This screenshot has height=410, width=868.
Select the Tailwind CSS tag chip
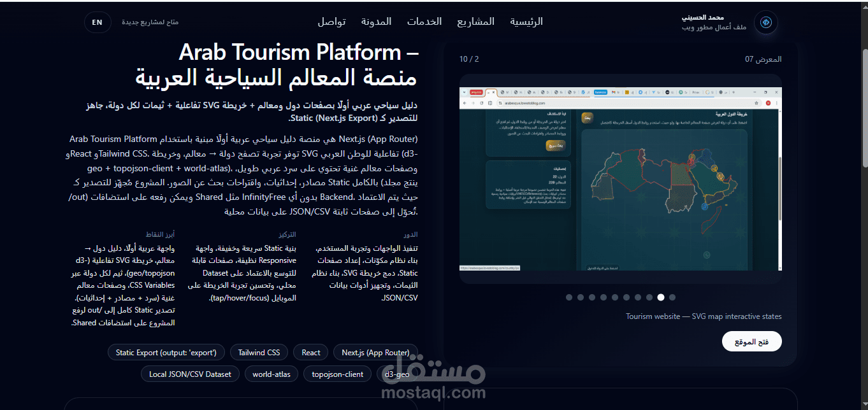point(259,352)
